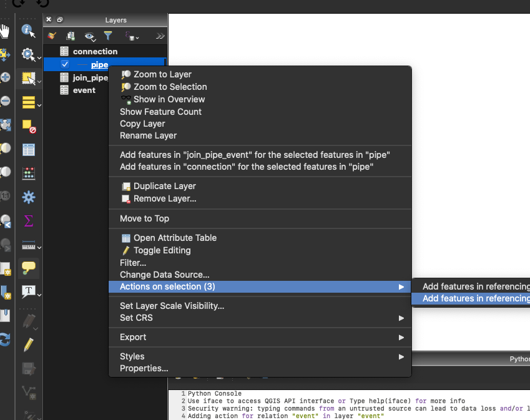Open Filter... from context menu
This screenshot has height=420, width=530.
(x=133, y=263)
